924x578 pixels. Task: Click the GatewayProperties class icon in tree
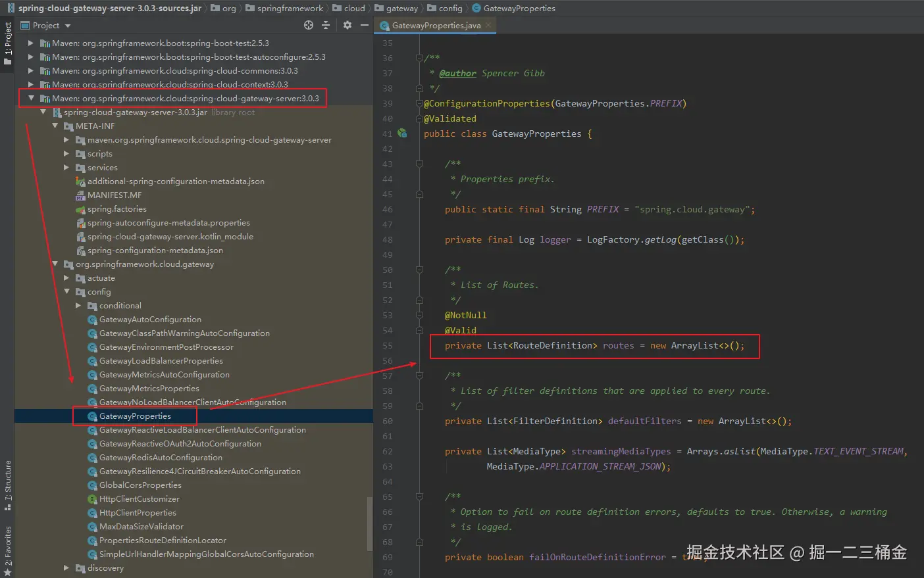(x=93, y=416)
